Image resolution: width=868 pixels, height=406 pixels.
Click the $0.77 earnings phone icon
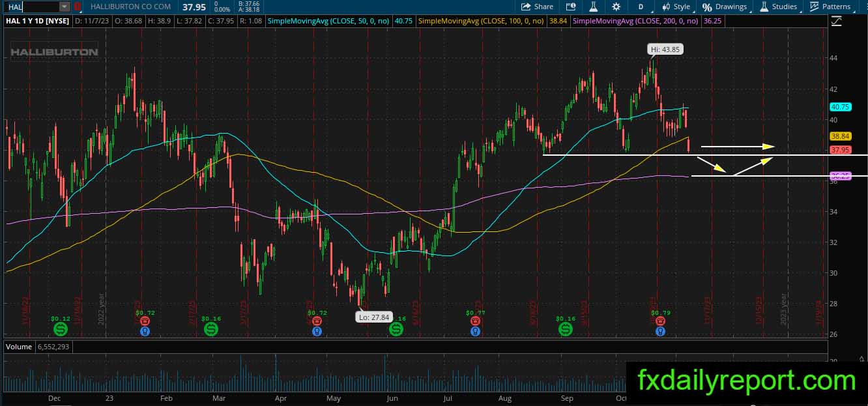coord(476,321)
